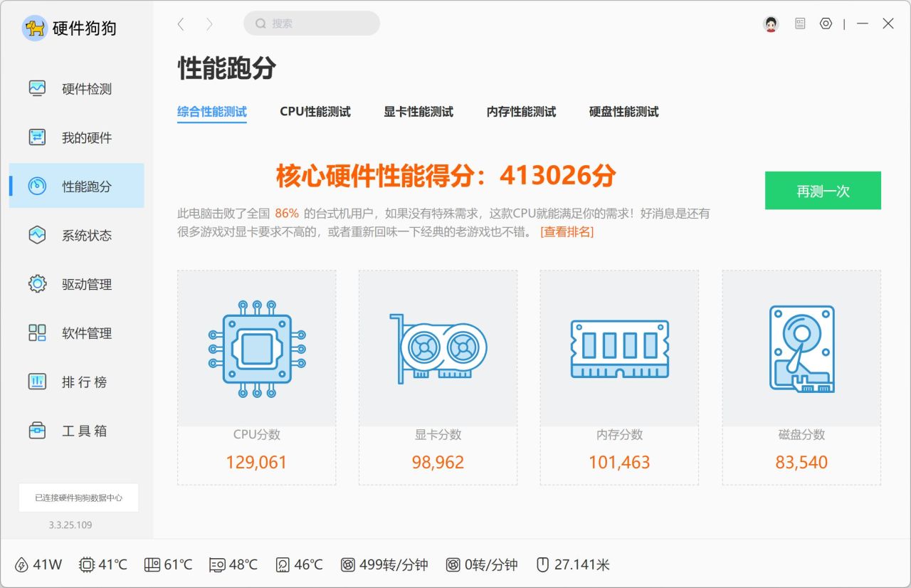Screen dimensions: 911x588
Task: Click the graphics card 48℃ status
Action: [233, 565]
